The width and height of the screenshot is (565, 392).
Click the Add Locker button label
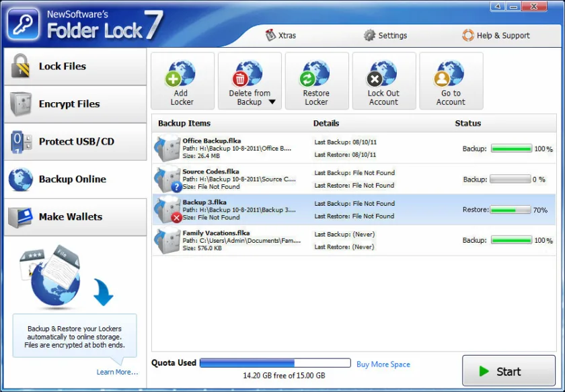[182, 97]
